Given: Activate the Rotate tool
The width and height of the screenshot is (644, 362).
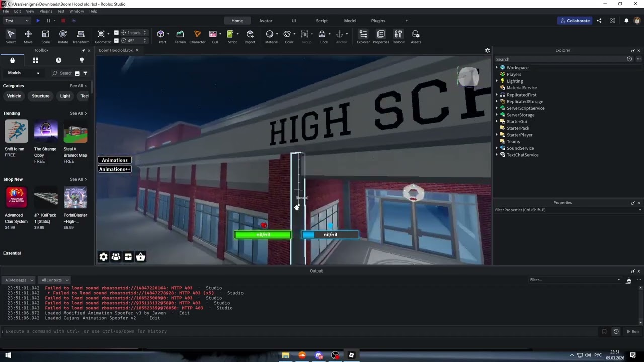Looking at the screenshot, I should 63,36.
